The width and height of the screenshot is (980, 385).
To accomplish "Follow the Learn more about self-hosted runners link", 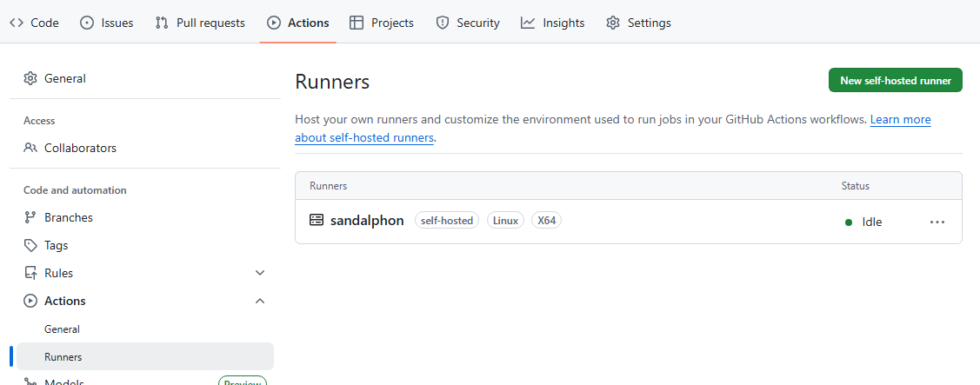I will 900,119.
